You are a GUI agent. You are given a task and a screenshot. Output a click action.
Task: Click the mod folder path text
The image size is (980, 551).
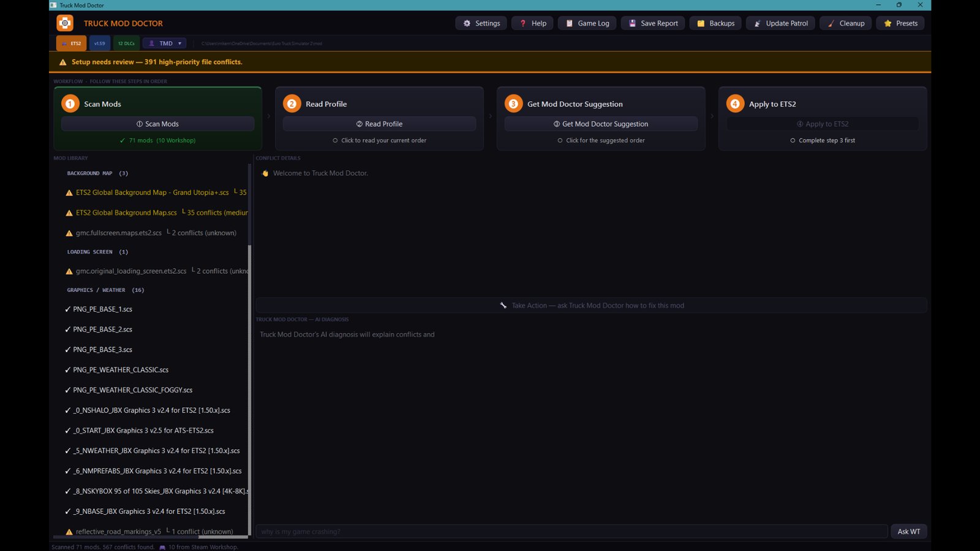[262, 43]
